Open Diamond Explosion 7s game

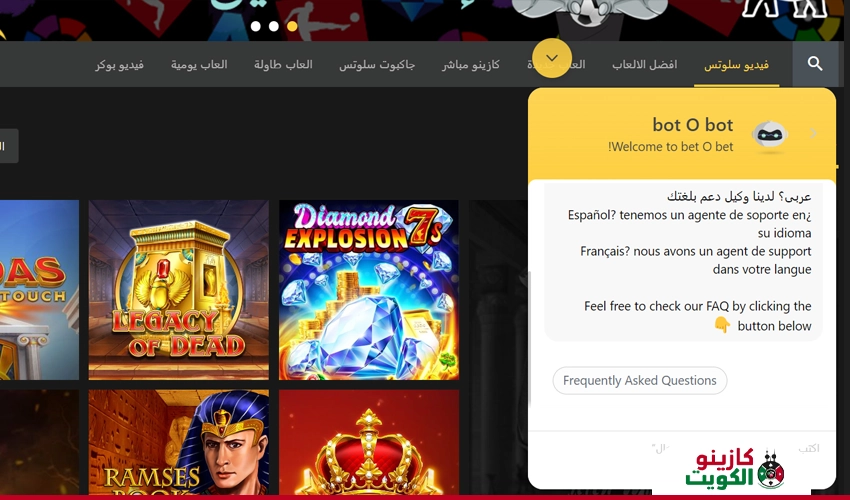(368, 290)
